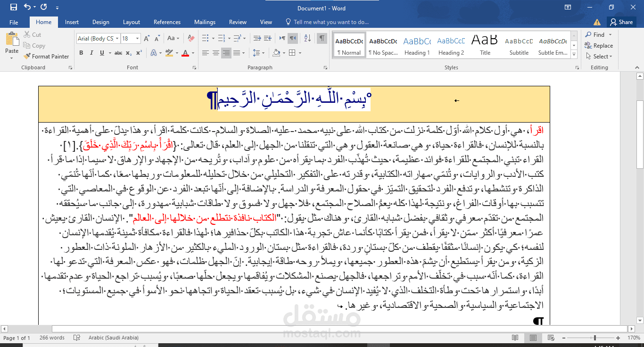Apply Heading 1 style
The width and height of the screenshot is (644, 347).
click(417, 45)
